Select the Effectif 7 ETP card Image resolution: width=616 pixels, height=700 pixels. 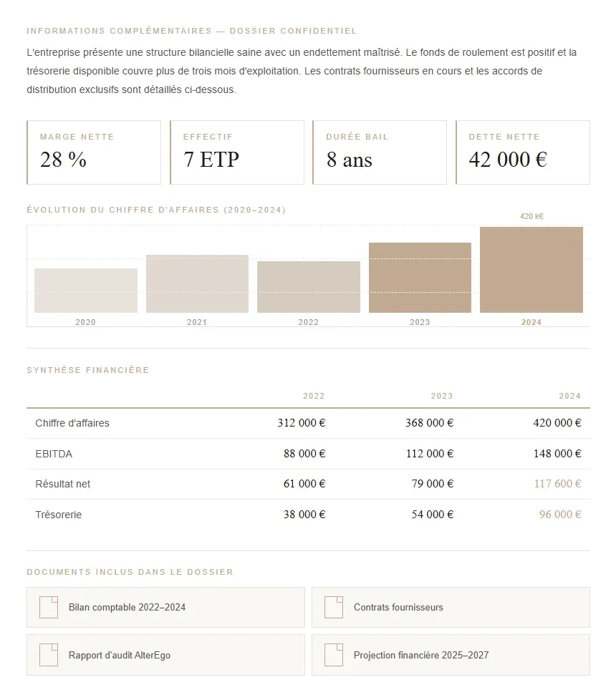click(x=237, y=152)
